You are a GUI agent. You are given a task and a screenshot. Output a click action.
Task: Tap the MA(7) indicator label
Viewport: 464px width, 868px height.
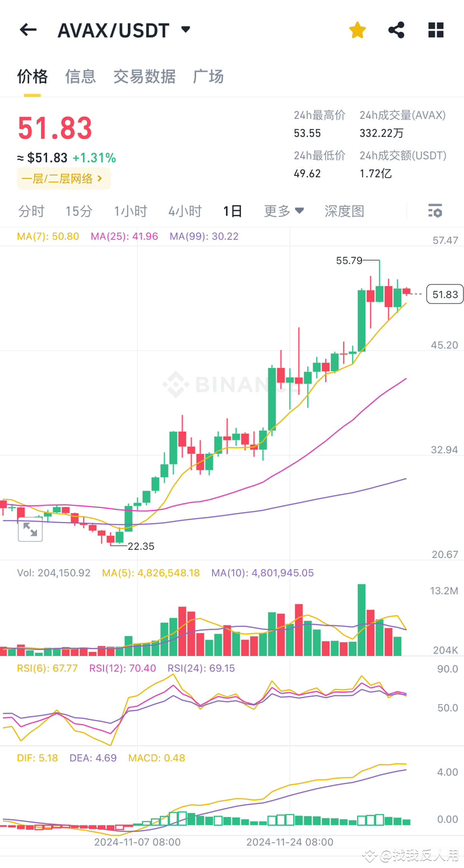pos(48,236)
